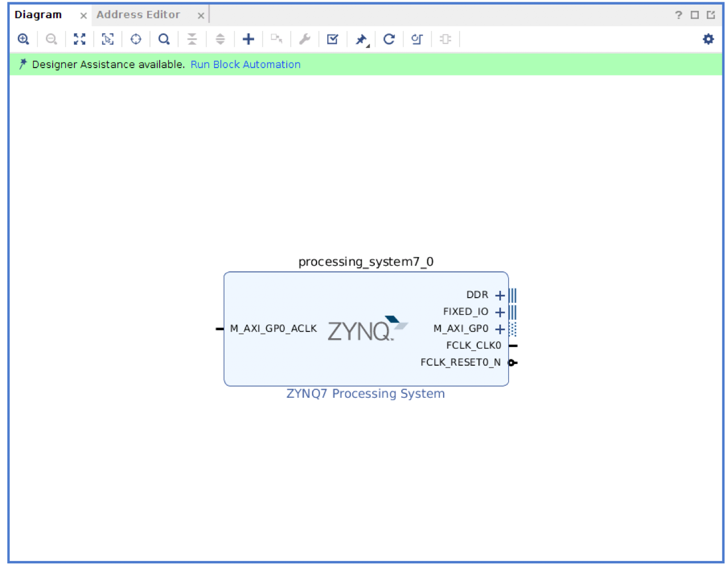Click the Zoom Out magnifier icon

click(52, 39)
